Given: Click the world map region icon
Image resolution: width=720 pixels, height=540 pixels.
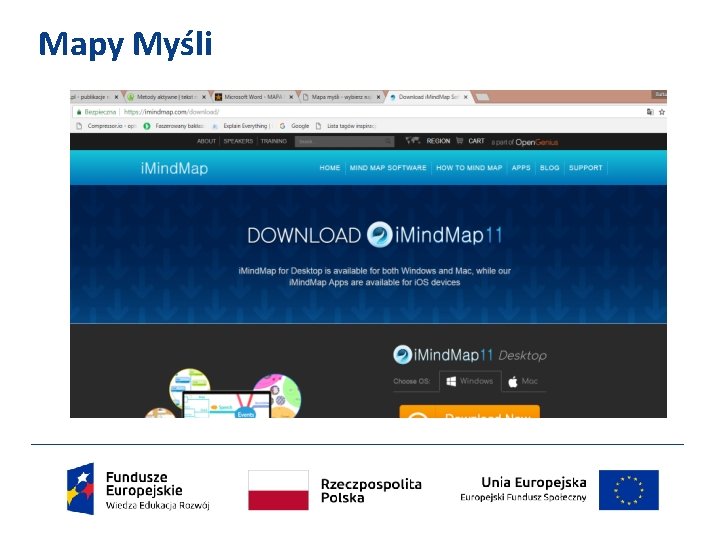Looking at the screenshot, I should (x=413, y=141).
